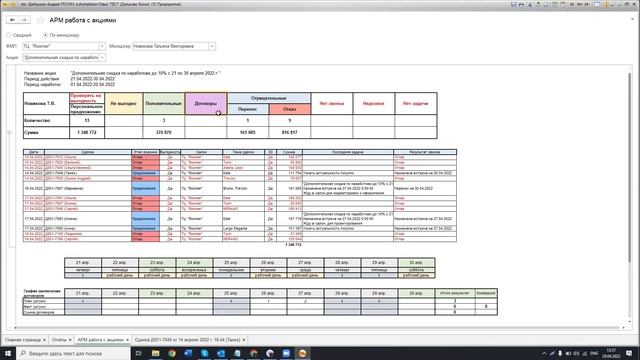The height and width of the screenshot is (360, 640).
Task: Click the save icon in the title bar
Action: pyautogui.click(x=513, y=4)
